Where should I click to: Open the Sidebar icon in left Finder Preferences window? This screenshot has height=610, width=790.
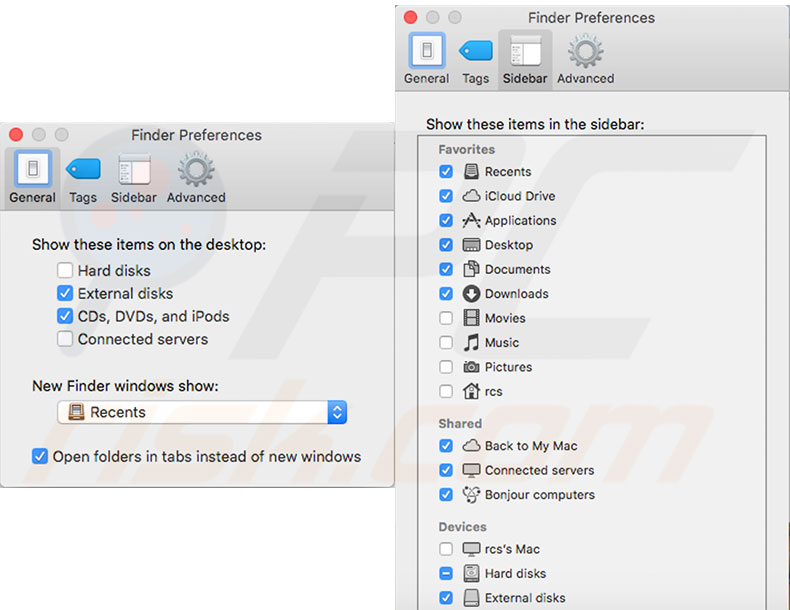[134, 169]
